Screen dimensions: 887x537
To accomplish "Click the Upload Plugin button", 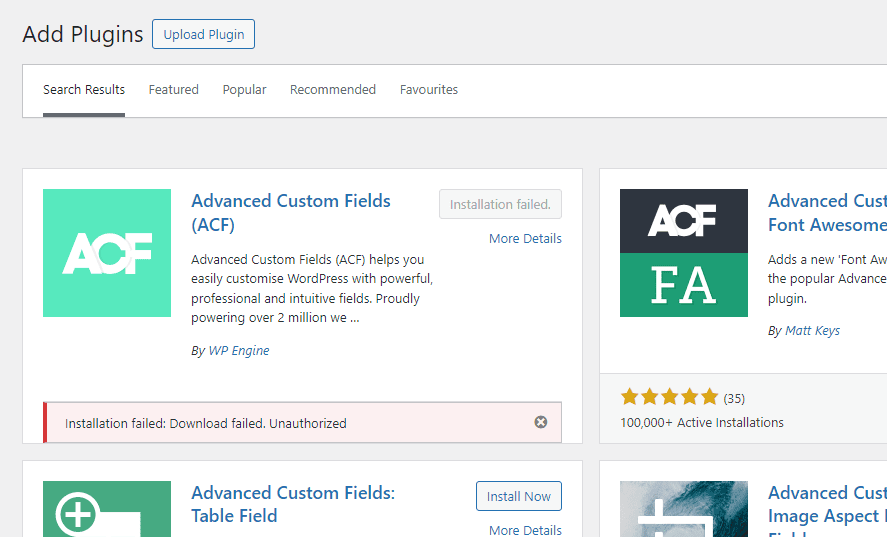I will [x=203, y=34].
